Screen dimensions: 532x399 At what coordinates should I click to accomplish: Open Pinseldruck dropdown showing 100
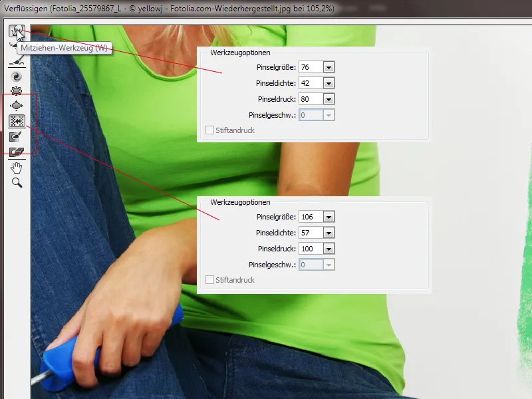point(329,249)
